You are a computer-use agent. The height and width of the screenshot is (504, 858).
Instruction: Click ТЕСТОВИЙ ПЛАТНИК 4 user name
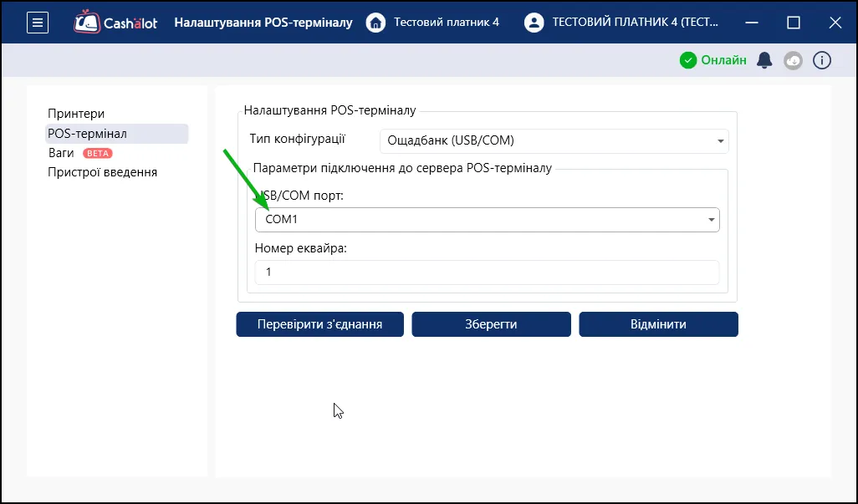coord(636,23)
